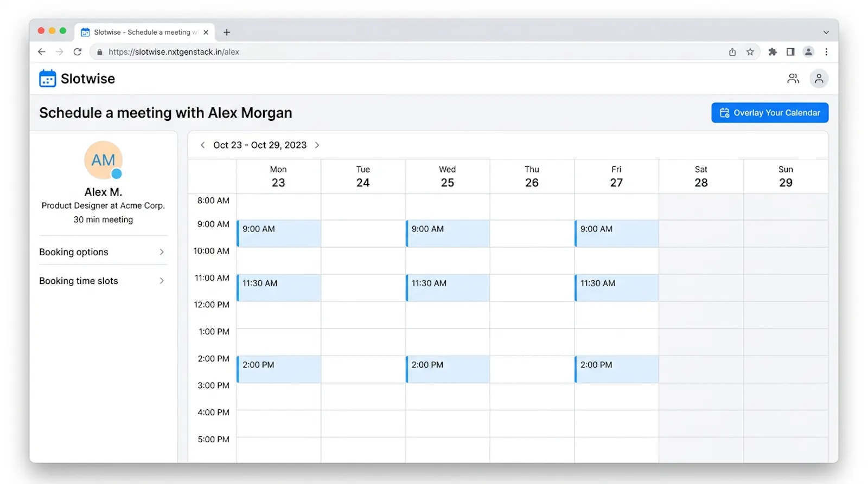Viewport: 868px width, 484px height.
Task: Go to the next week chevron
Action: pos(317,145)
